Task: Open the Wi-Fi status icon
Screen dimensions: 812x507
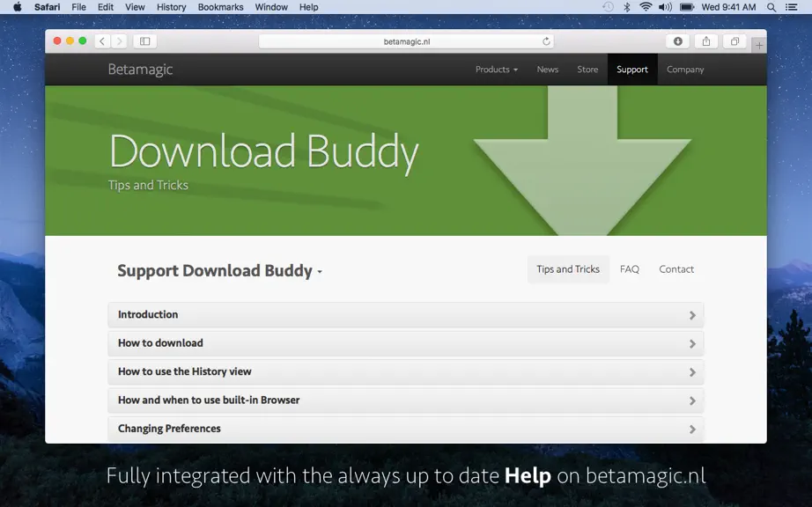Action: (646, 7)
